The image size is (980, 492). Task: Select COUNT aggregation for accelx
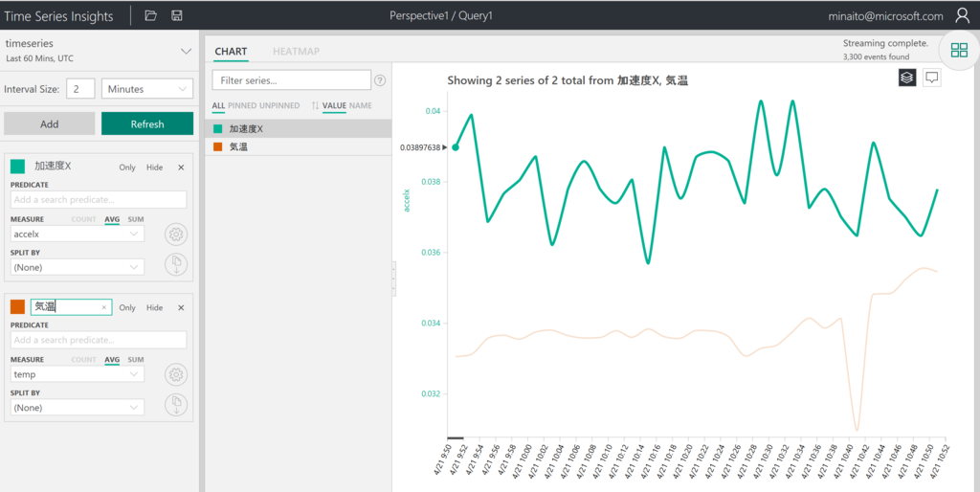[84, 219]
